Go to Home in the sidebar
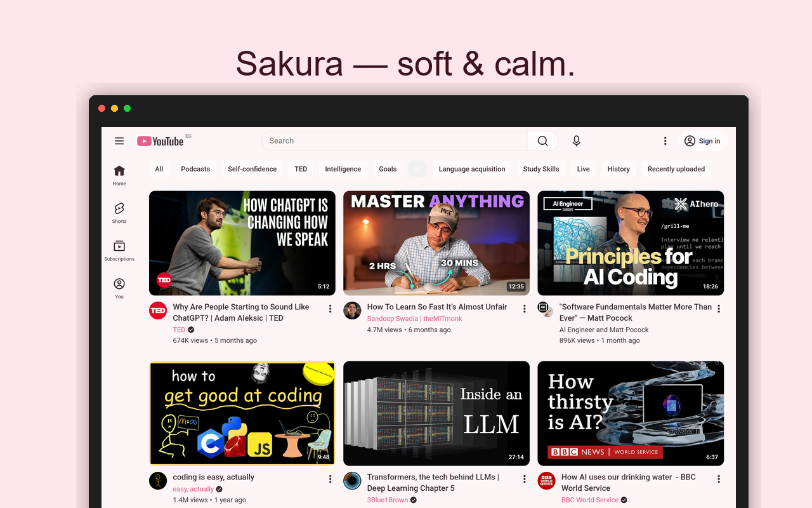812x508 pixels. (119, 175)
